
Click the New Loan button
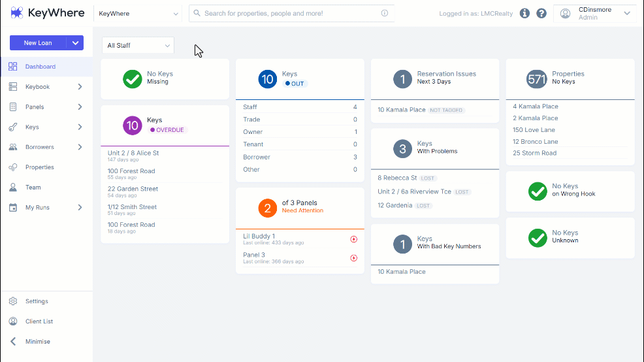38,42
